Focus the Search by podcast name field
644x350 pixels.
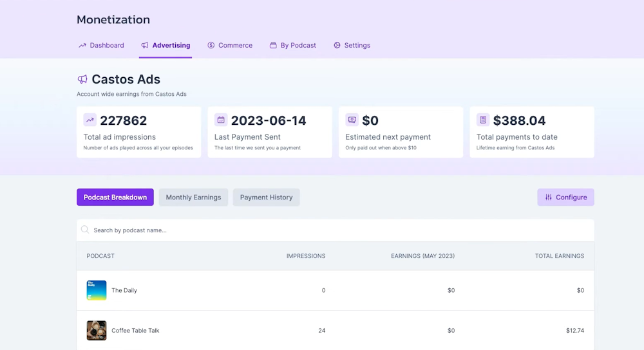point(335,230)
